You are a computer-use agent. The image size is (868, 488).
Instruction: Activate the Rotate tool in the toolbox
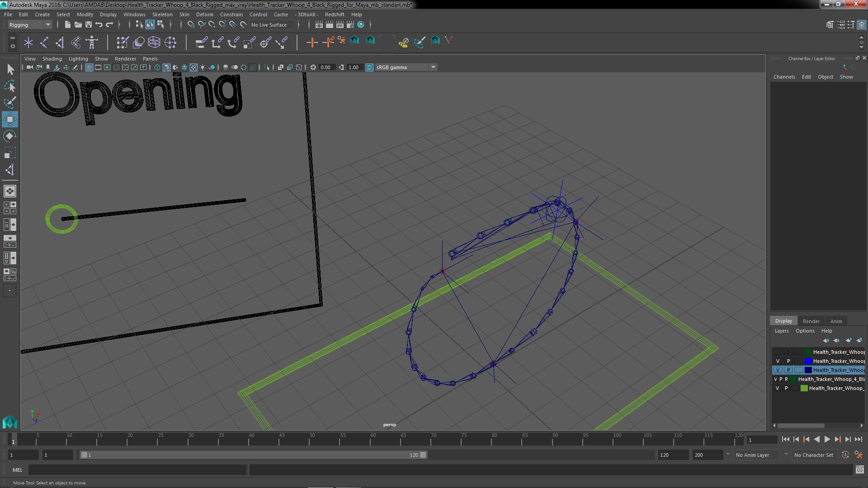click(x=10, y=136)
